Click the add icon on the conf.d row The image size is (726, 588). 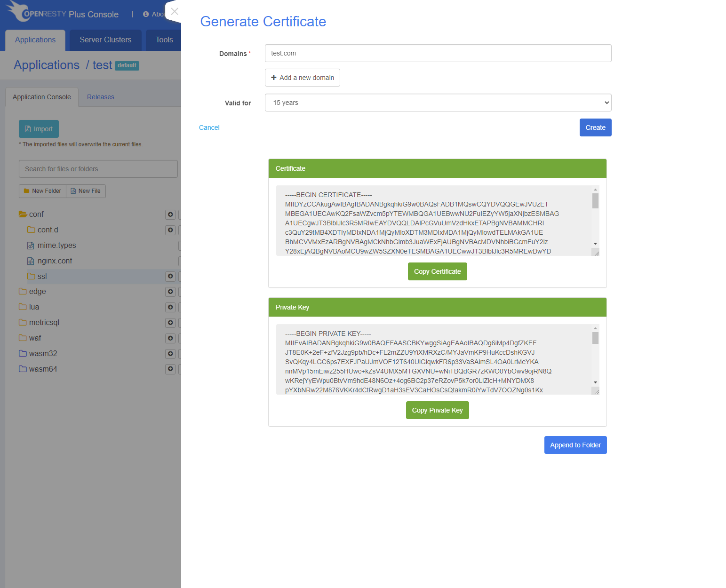click(x=170, y=230)
